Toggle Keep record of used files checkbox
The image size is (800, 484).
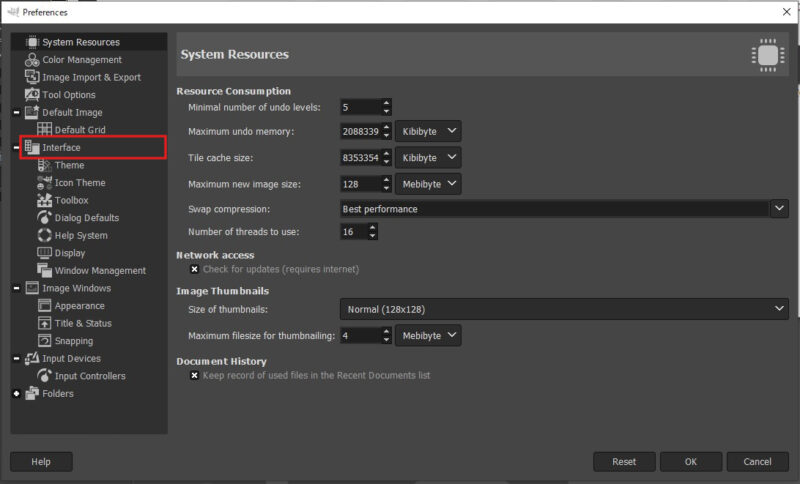(194, 375)
